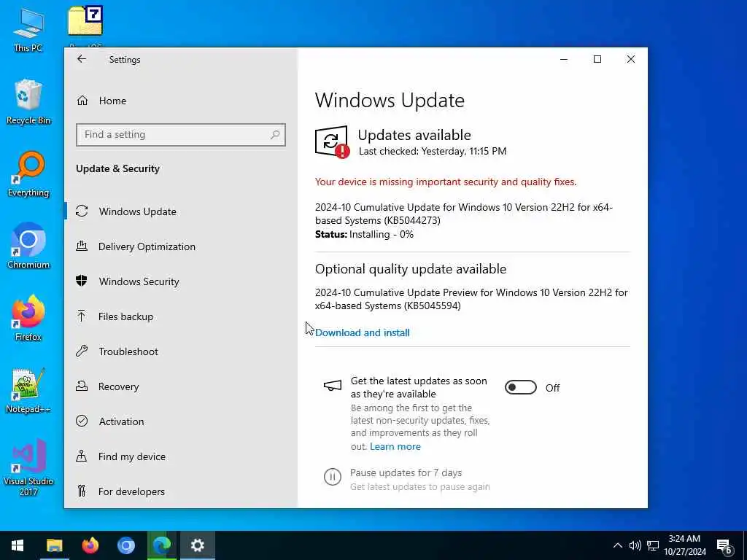
Task: Click the Optional quality update available heading
Action: coord(411,269)
